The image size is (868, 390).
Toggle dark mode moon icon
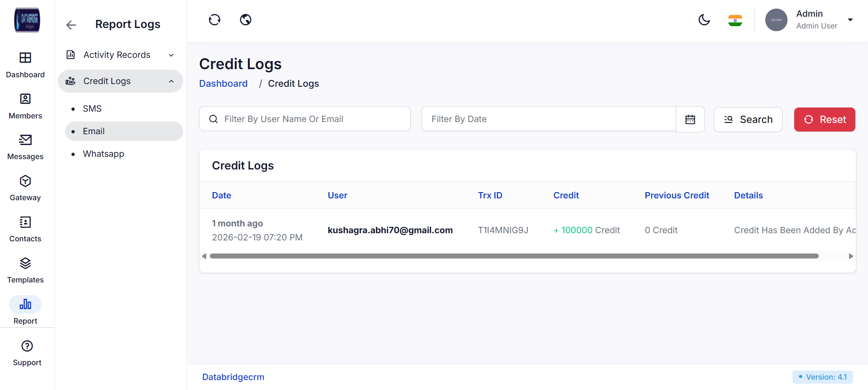click(x=704, y=19)
